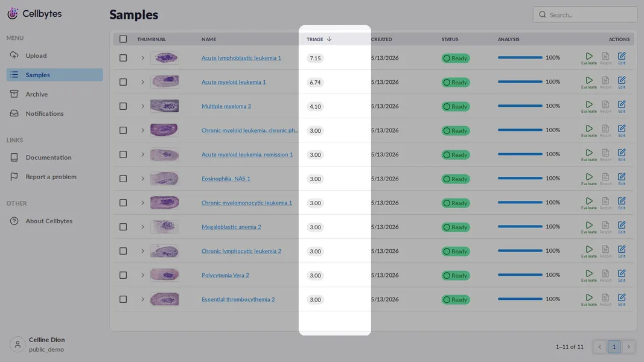Image resolution: width=644 pixels, height=362 pixels.
Task: Click the user profile avatar icon
Action: [18, 345]
